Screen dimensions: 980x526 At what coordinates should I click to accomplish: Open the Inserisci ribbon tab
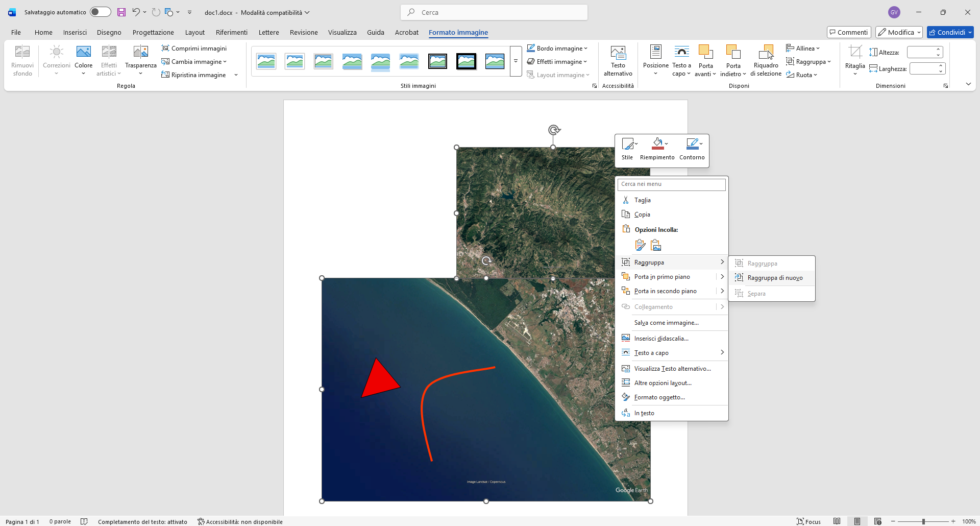[x=75, y=32]
